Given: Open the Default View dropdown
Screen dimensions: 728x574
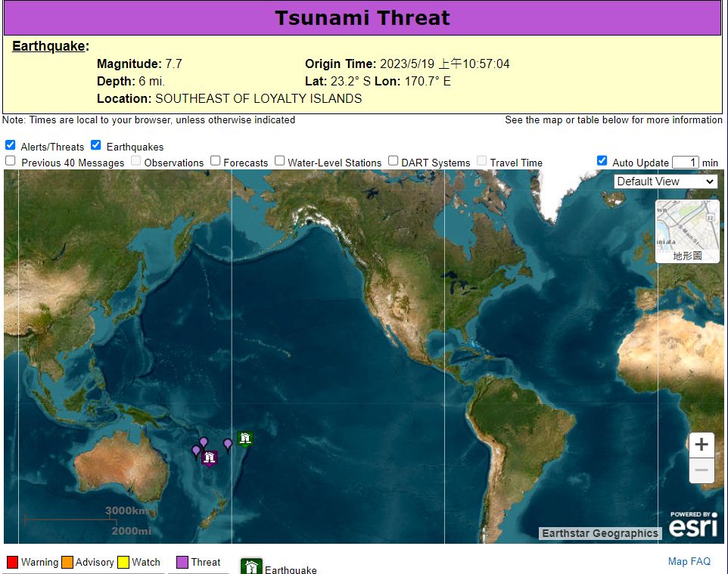Looking at the screenshot, I should pyautogui.click(x=665, y=182).
